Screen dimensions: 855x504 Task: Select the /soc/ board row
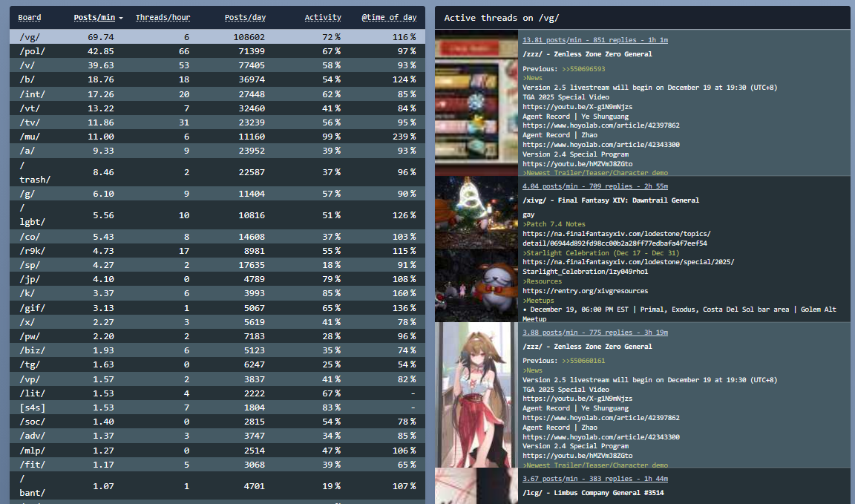pyautogui.click(x=217, y=422)
